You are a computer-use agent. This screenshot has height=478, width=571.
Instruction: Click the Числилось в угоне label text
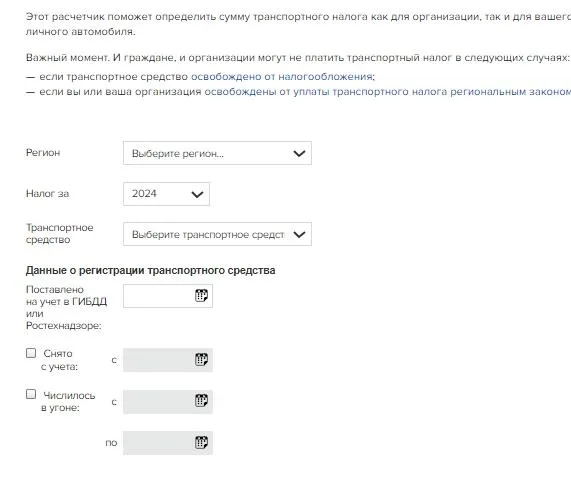coord(68,402)
